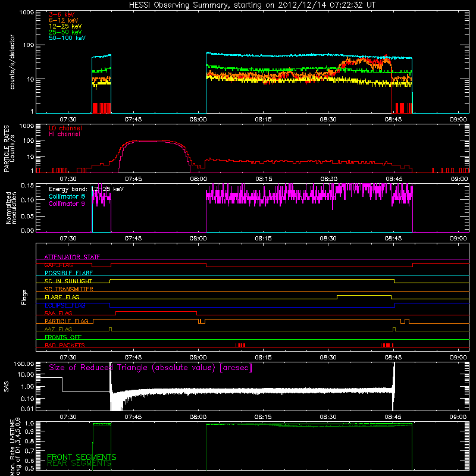
Task: Click the POSSIBLE_FLARE flag label
Action: click(x=68, y=273)
